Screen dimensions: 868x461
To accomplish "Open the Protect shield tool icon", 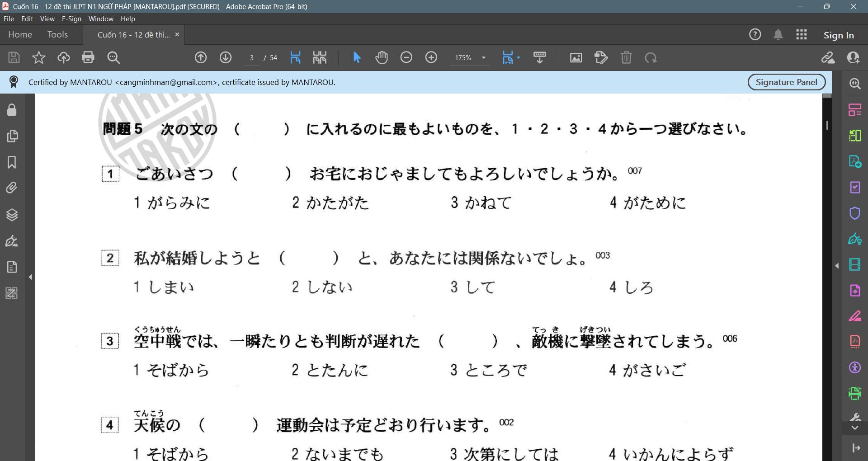I will point(854,213).
